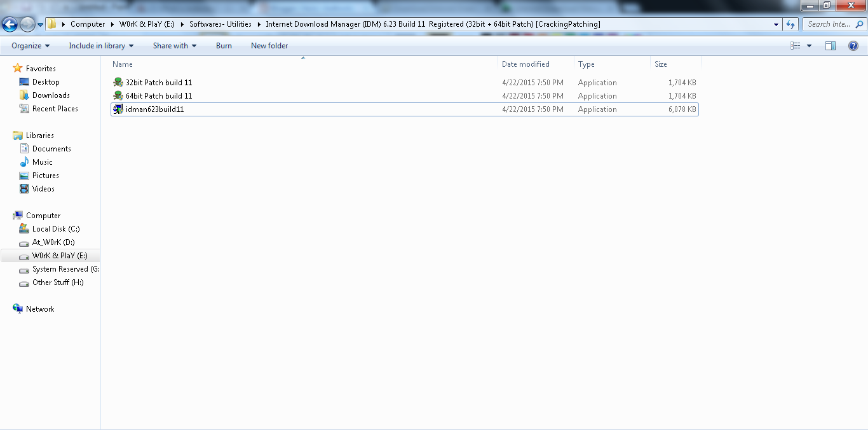868x430 pixels.
Task: Open Local Disk (C:) drive
Action: [56, 229]
